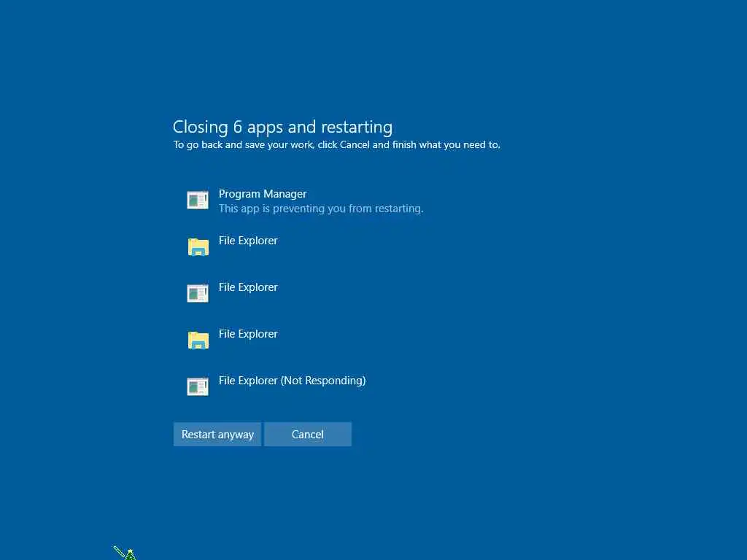This screenshot has width=747, height=560.
Task: Select the "File Explorer (Not Responding)" label
Action: [x=292, y=381]
